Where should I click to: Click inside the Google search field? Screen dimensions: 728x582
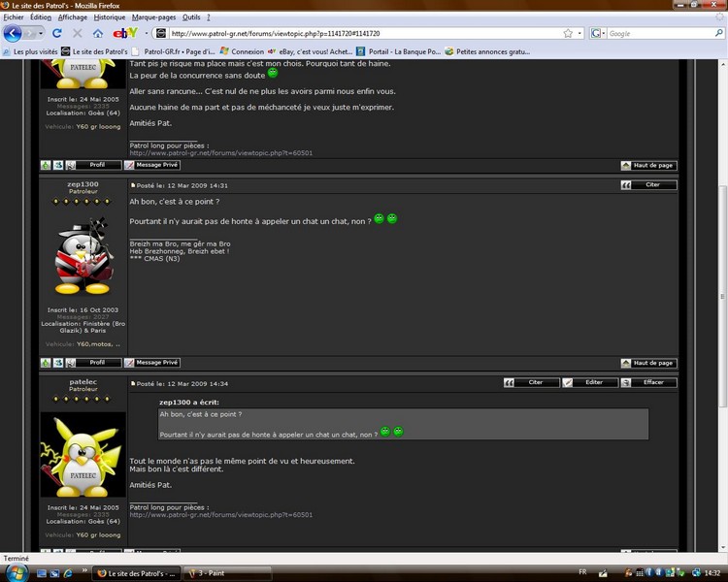pos(660,33)
